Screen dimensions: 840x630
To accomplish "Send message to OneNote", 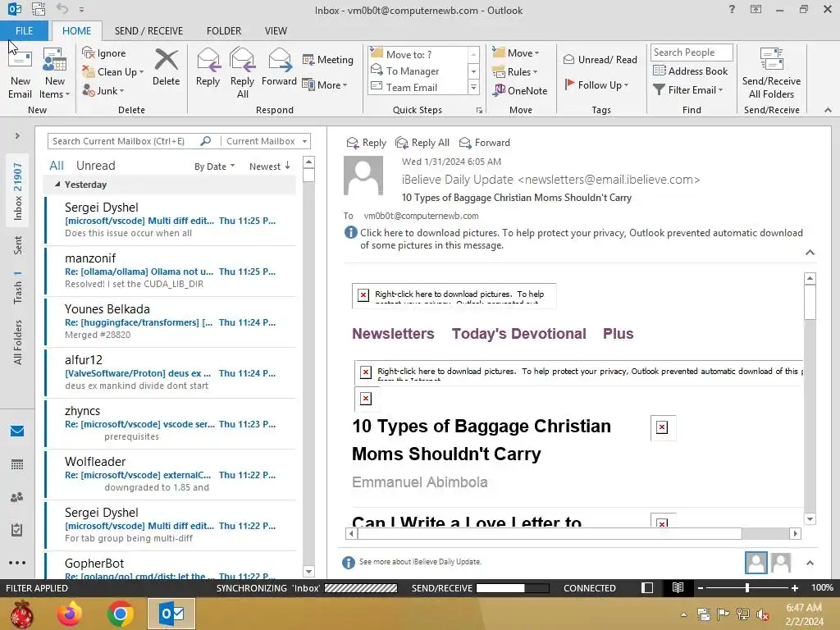I will [520, 90].
